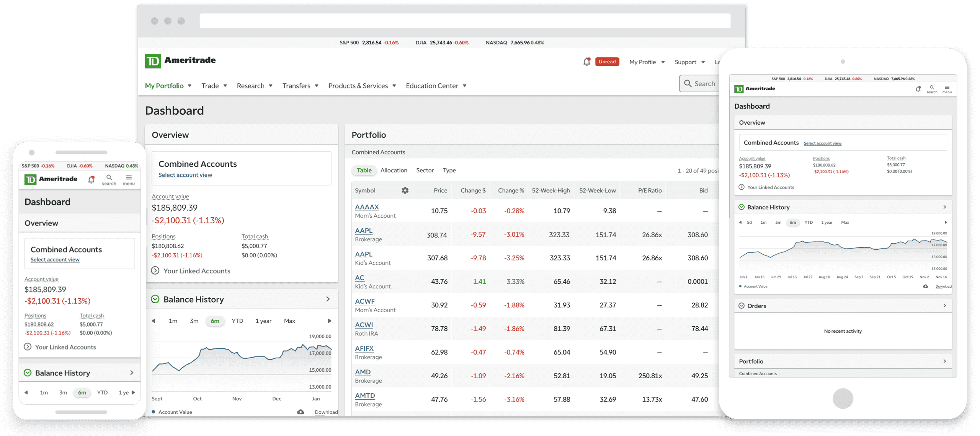
Task: Open the Research navigation menu
Action: pyautogui.click(x=255, y=86)
